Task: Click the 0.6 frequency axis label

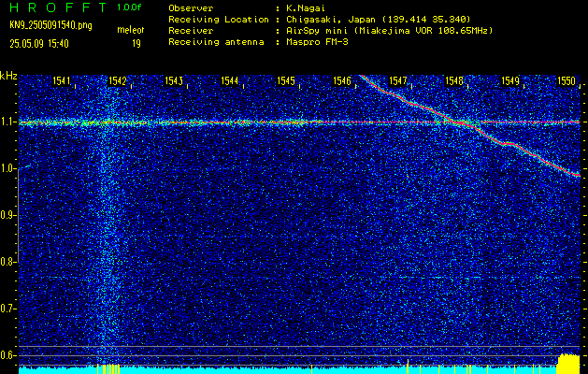Action: pos(7,355)
